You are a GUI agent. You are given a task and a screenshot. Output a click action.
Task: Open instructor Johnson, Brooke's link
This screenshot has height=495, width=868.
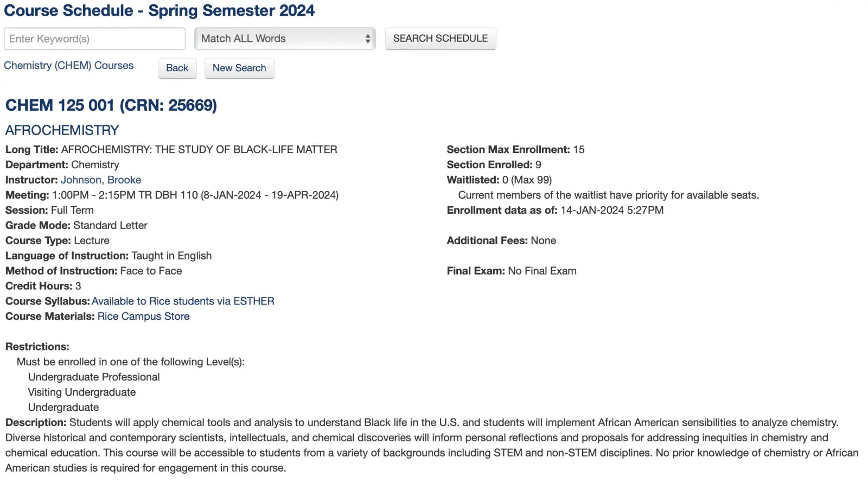(101, 180)
